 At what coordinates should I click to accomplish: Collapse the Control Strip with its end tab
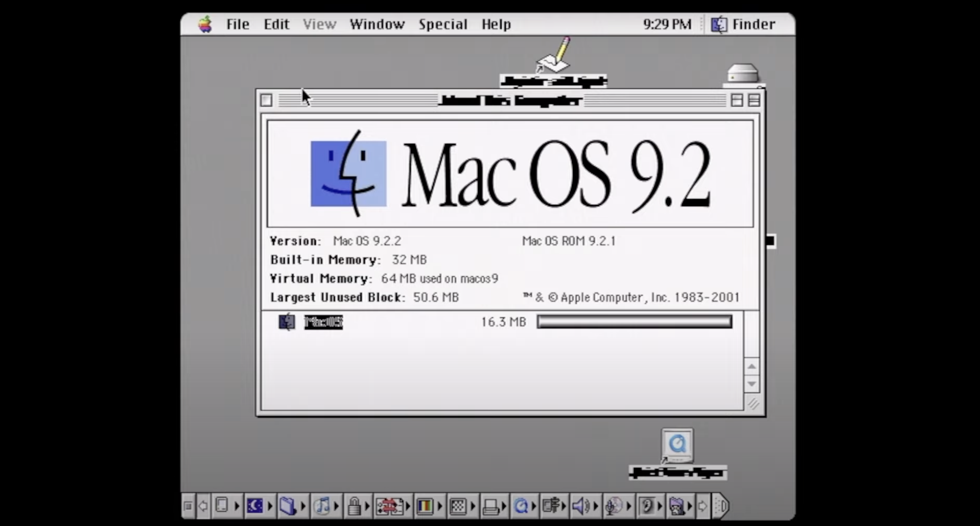point(721,506)
